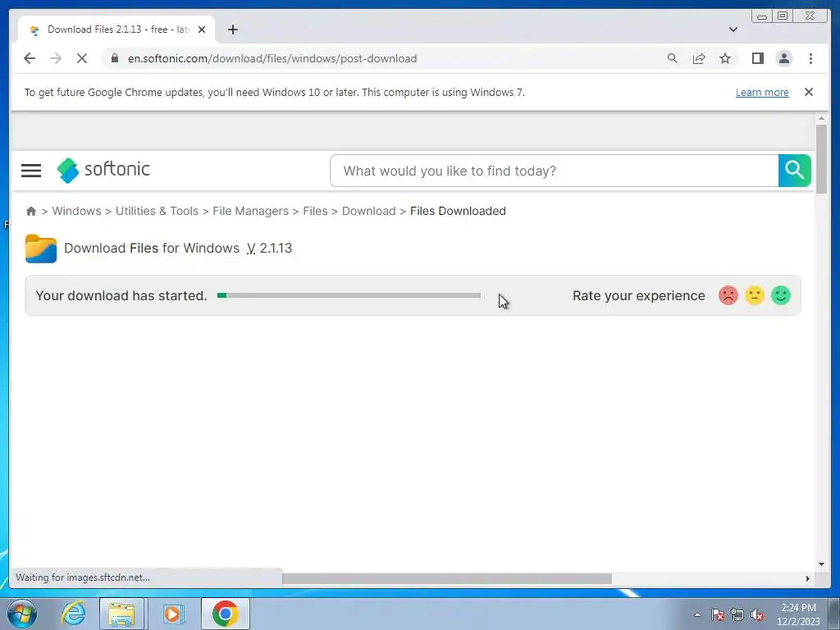840x630 pixels.
Task: Click the Files app folder icon
Action: (41, 249)
